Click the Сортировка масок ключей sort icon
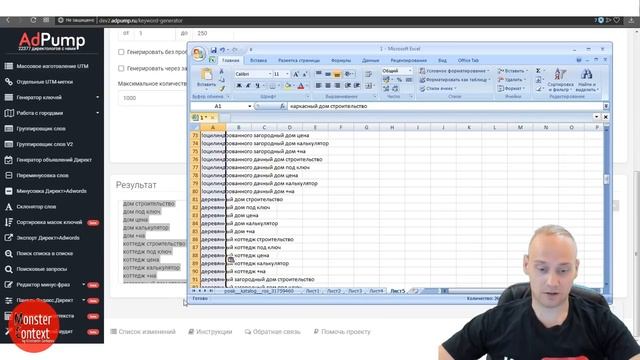The image size is (640, 360). pos(9,222)
